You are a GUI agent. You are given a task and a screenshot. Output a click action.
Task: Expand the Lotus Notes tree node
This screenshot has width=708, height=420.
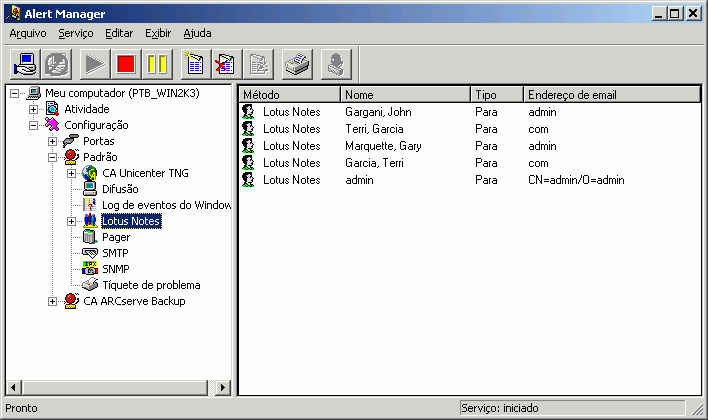(71, 221)
